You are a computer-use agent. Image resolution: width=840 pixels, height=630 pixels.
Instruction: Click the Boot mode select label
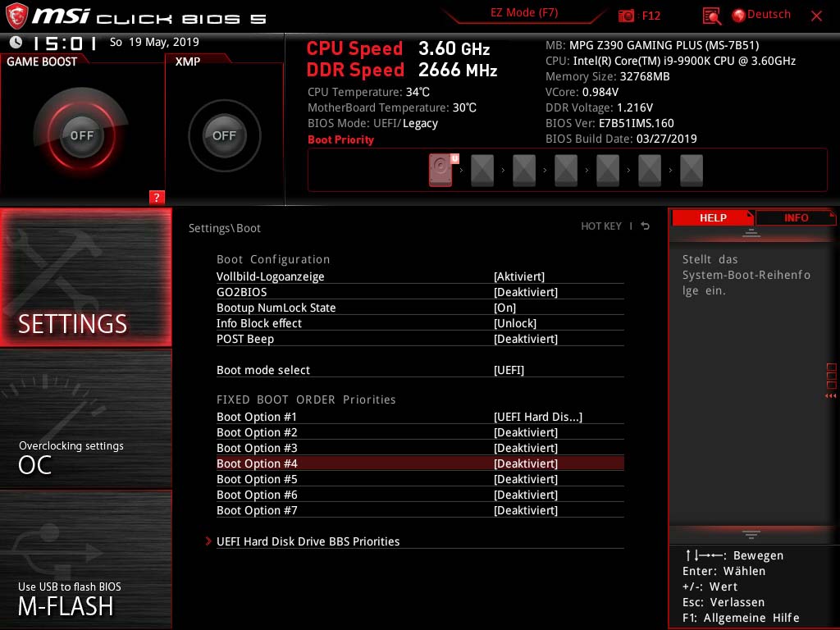(x=263, y=370)
